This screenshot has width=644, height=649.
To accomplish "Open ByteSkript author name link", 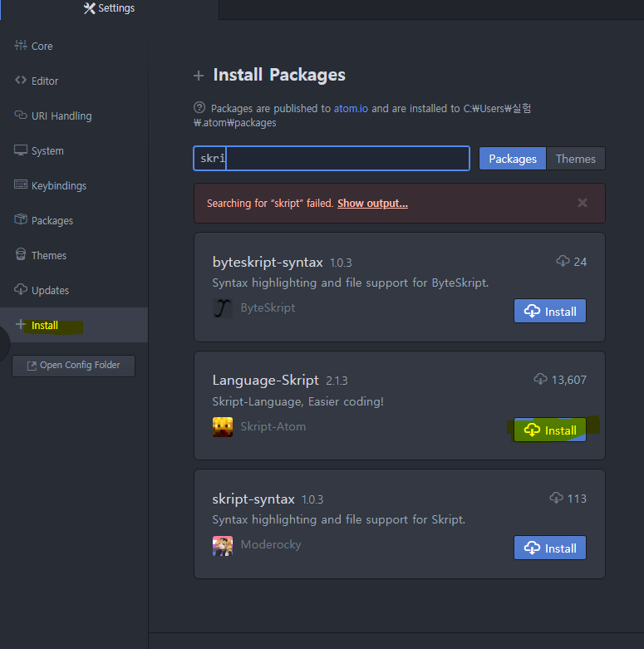I will tap(268, 307).
